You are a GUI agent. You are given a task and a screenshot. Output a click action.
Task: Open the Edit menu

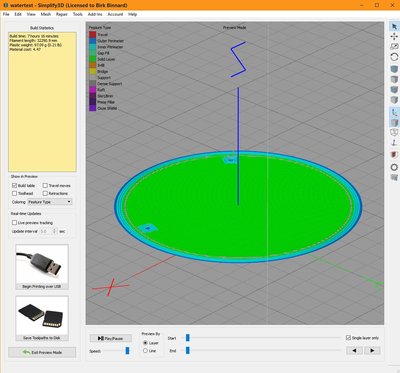18,14
